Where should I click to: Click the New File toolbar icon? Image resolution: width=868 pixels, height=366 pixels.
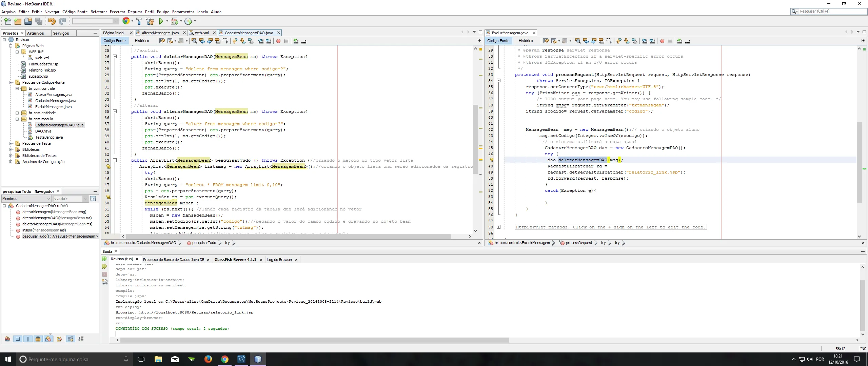pos(7,21)
